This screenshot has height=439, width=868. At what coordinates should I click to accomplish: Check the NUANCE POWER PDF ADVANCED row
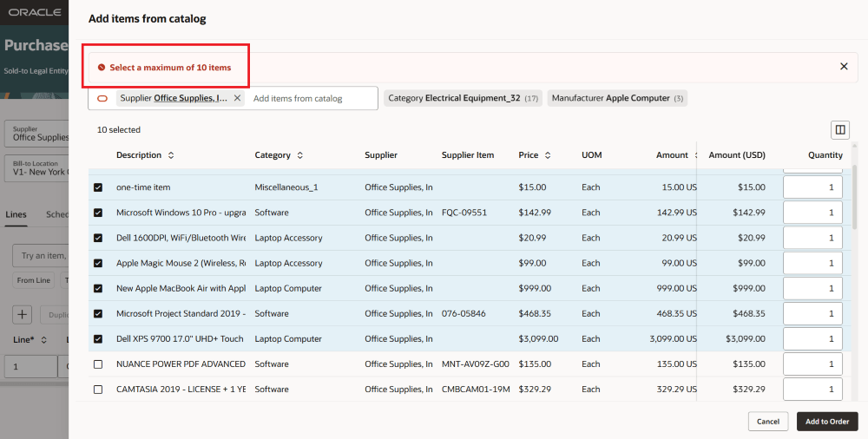coord(98,364)
